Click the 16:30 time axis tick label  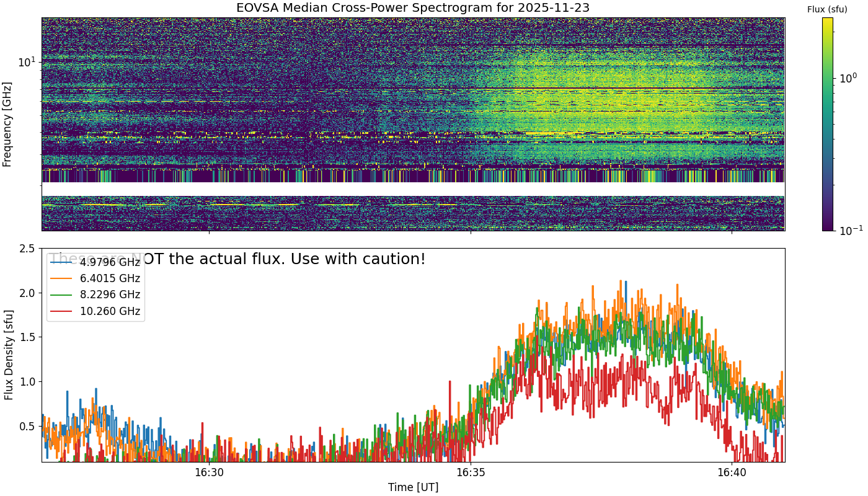pos(209,473)
